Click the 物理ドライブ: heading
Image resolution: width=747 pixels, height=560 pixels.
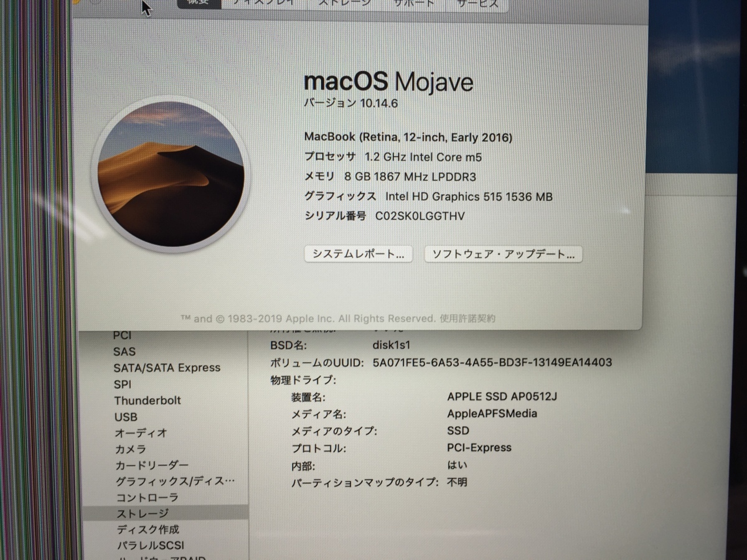coord(304,380)
